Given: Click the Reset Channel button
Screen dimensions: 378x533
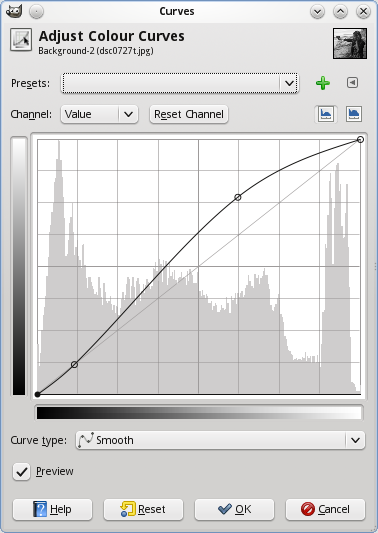Looking at the screenshot, I should coord(189,114).
